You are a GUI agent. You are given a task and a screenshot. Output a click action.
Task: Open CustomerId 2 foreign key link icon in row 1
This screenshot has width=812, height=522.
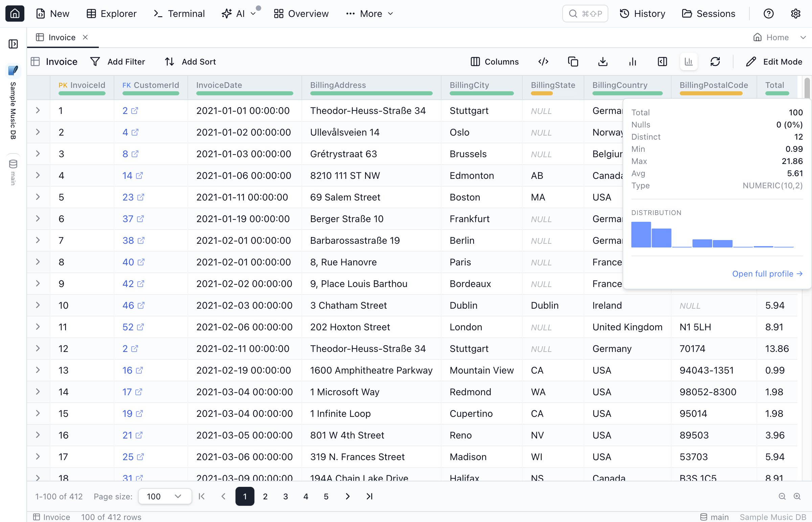pos(135,111)
